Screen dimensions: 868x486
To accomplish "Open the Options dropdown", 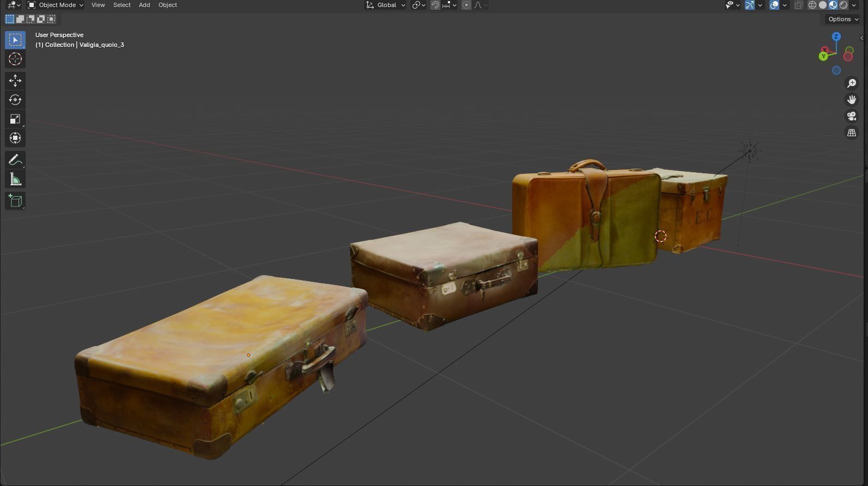I will tap(843, 19).
